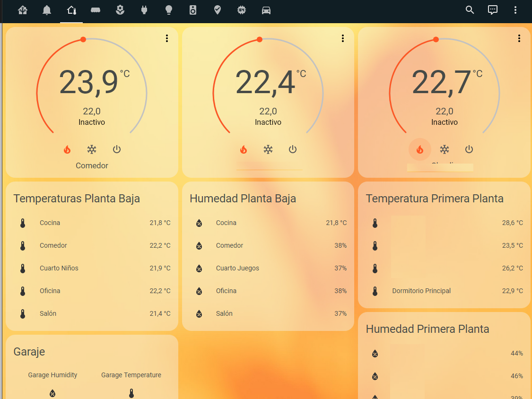This screenshot has height=399, width=532.
Task: Open the light bulb tab
Action: click(x=169, y=10)
